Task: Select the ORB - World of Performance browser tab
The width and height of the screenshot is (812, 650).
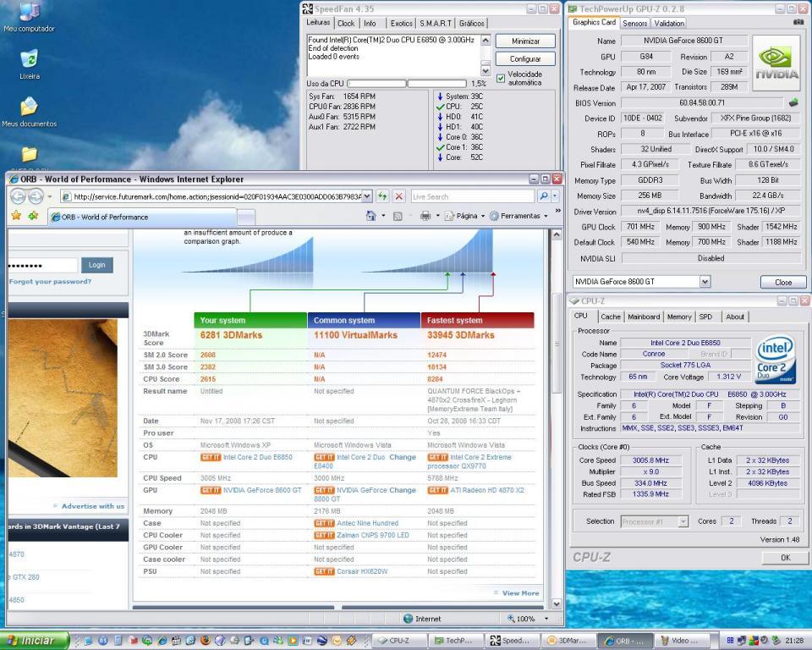Action: coord(142,218)
